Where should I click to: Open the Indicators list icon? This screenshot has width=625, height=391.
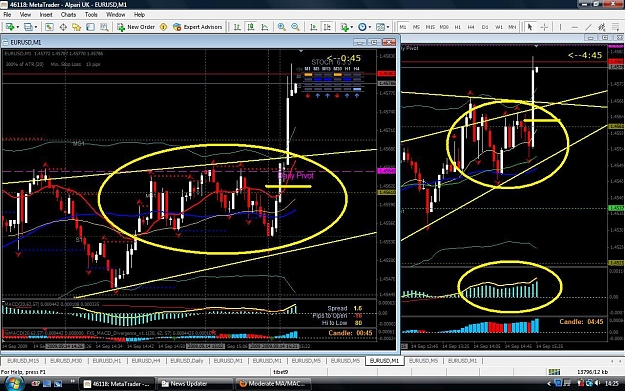(344, 27)
